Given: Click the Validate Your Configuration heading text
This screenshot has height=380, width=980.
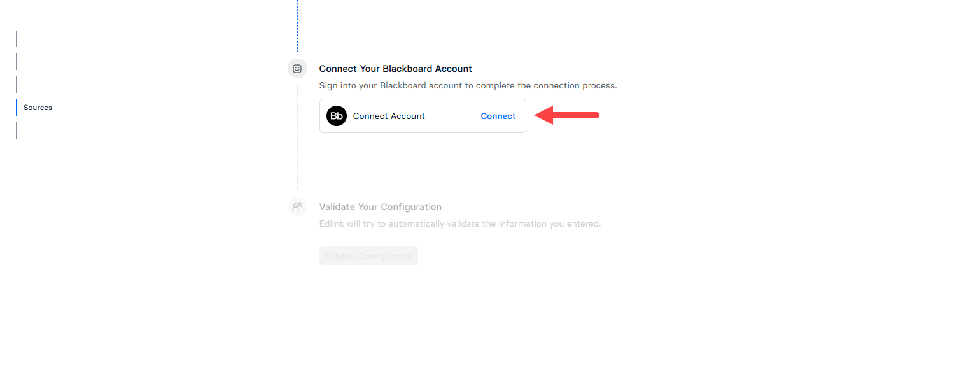Looking at the screenshot, I should pyautogui.click(x=381, y=206).
